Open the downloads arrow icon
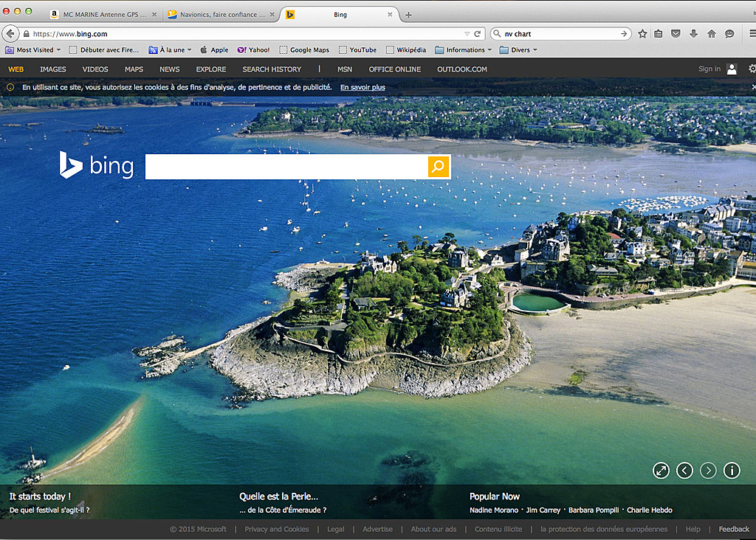This screenshot has height=540, width=756. [x=693, y=34]
